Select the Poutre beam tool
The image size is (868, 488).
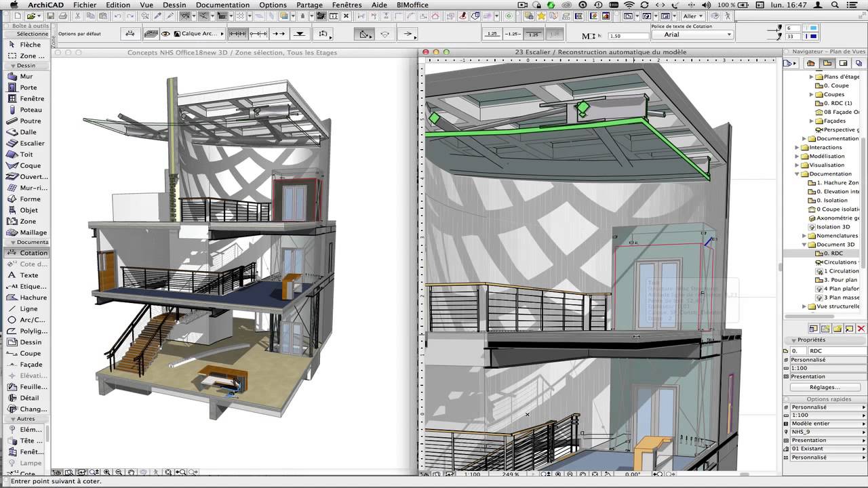click(x=25, y=121)
